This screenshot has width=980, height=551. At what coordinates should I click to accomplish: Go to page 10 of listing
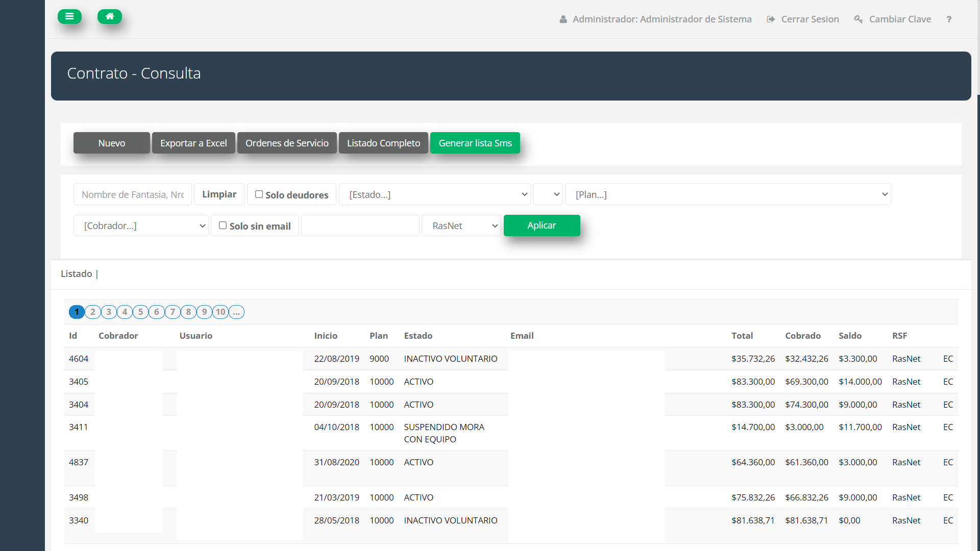tap(220, 312)
